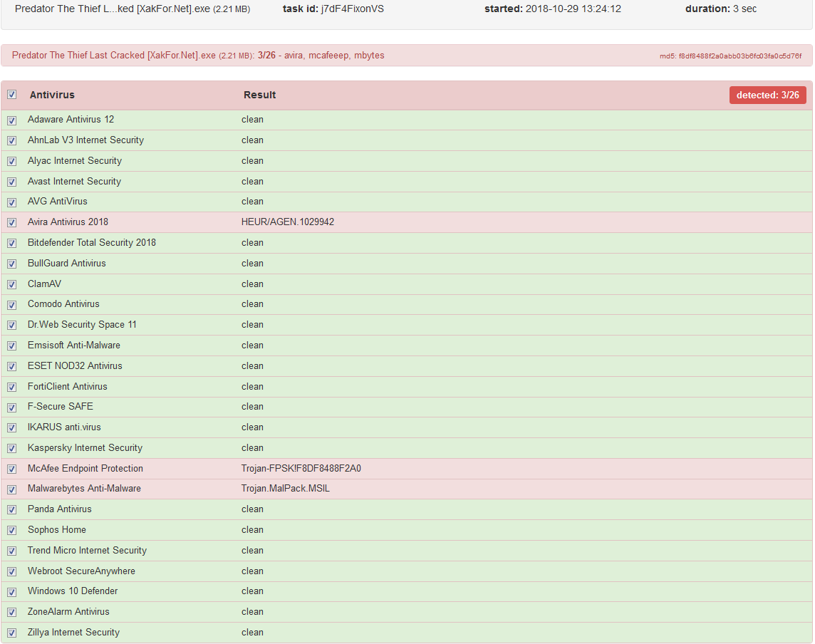
Task: Toggle Trend Micro Internet Security checkbox
Action: tap(12, 551)
